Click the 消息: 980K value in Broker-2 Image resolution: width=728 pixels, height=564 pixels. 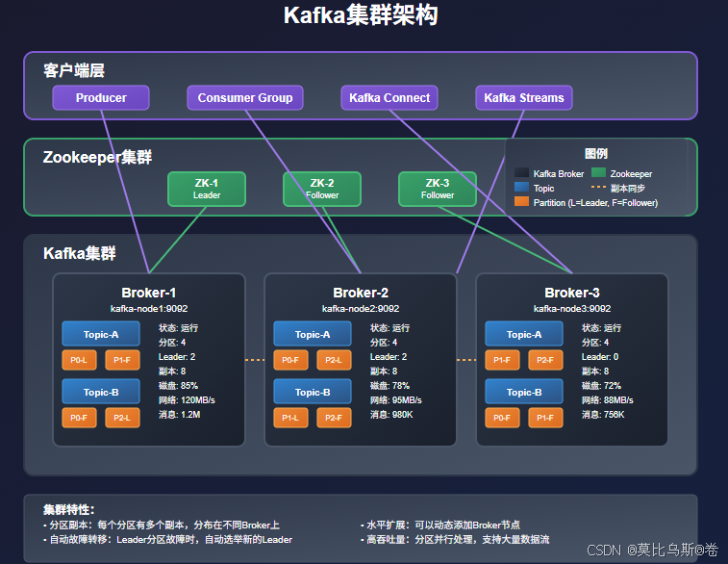tap(391, 415)
